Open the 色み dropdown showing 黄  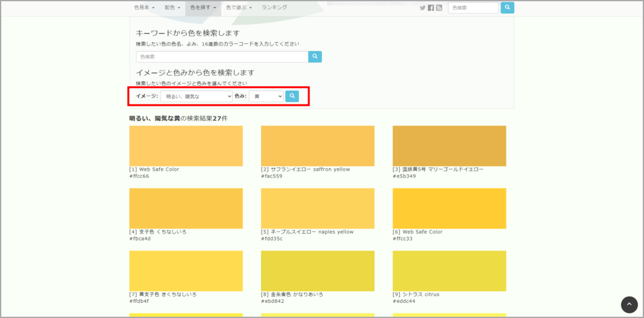(266, 96)
